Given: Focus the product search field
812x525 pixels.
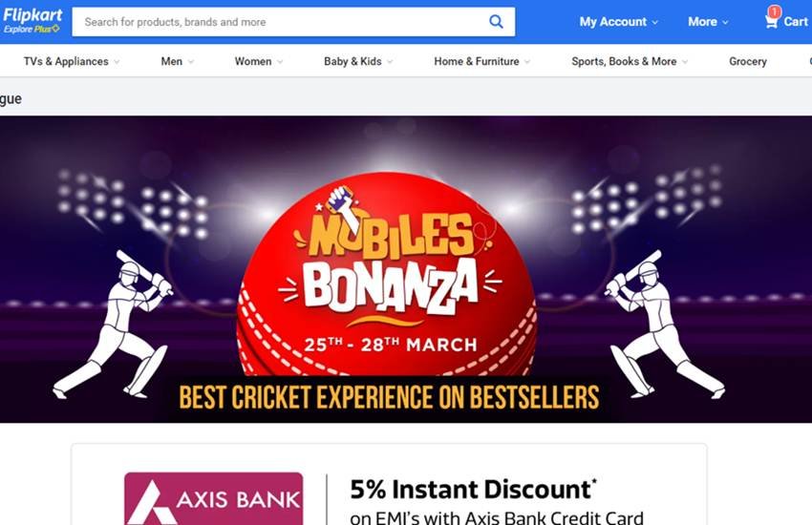Looking at the screenshot, I should (x=280, y=22).
